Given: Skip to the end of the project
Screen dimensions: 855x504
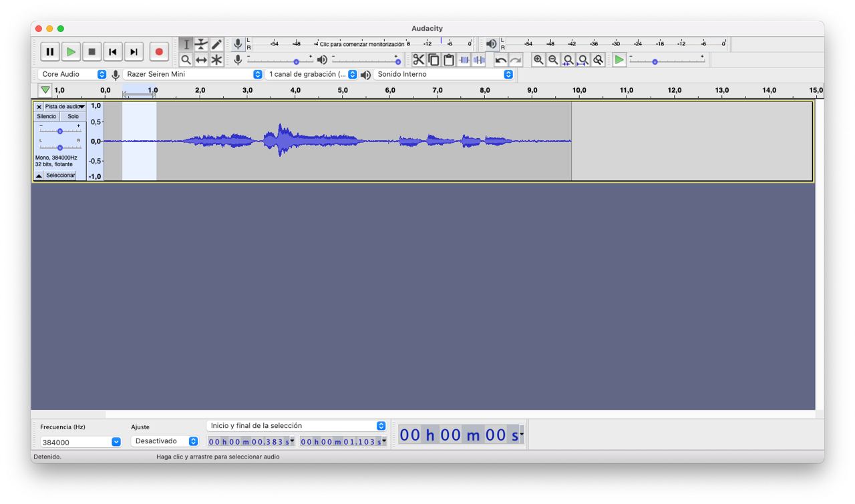Looking at the screenshot, I should [x=134, y=51].
